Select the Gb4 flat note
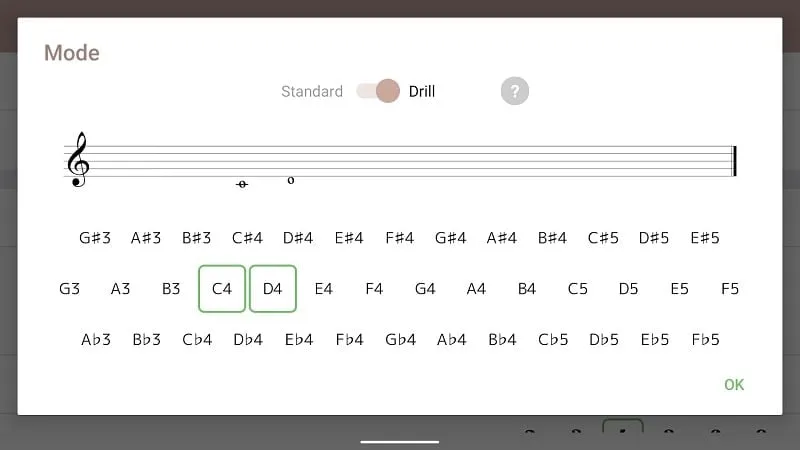 pos(401,340)
